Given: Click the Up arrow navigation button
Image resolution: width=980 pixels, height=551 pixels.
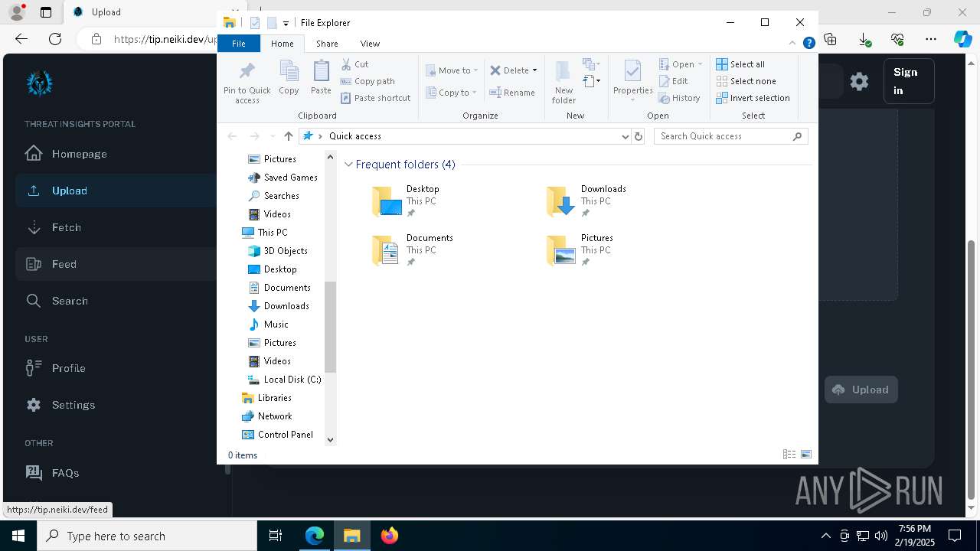Looking at the screenshot, I should 288,136.
